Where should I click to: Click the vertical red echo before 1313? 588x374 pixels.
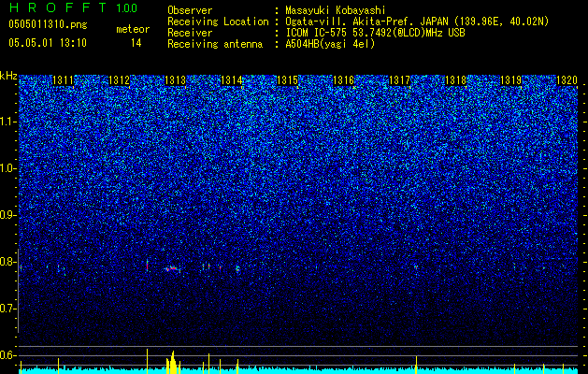tap(148, 266)
